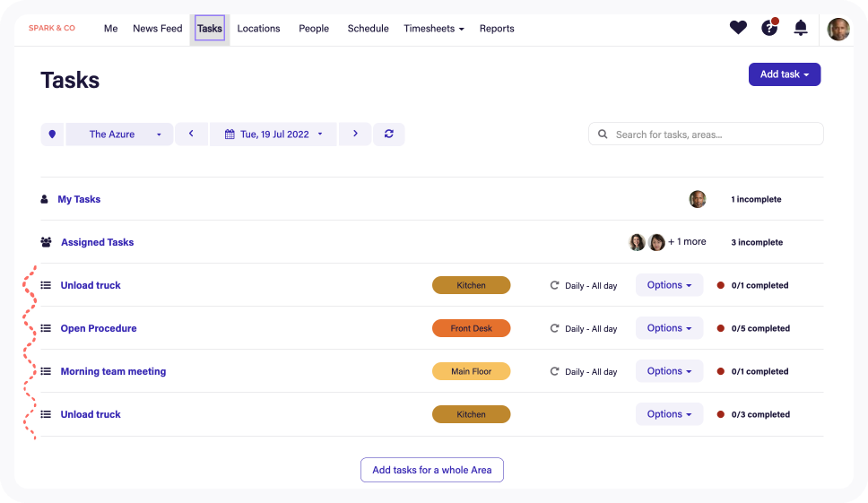This screenshot has height=503, width=868.
Task: Open notifications bell icon
Action: tap(801, 28)
